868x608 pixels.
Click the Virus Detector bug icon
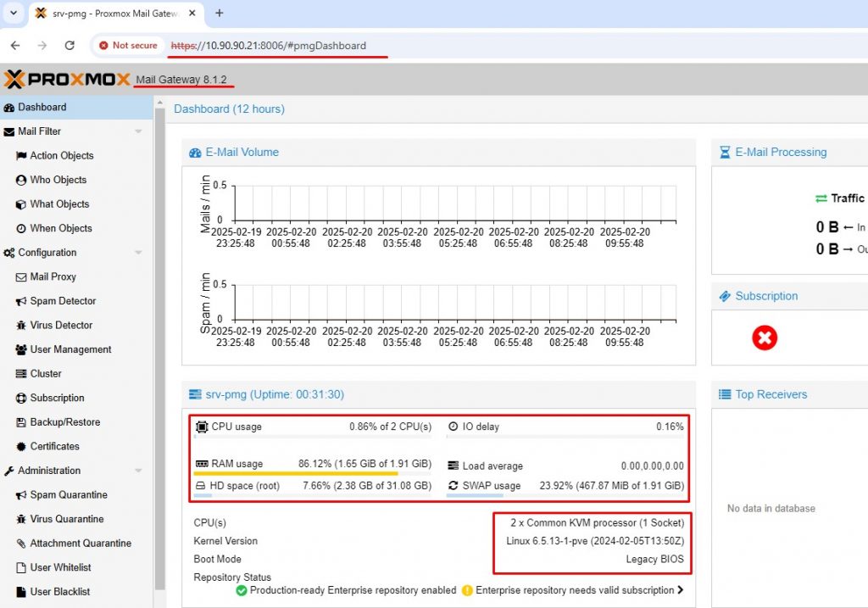coord(21,325)
